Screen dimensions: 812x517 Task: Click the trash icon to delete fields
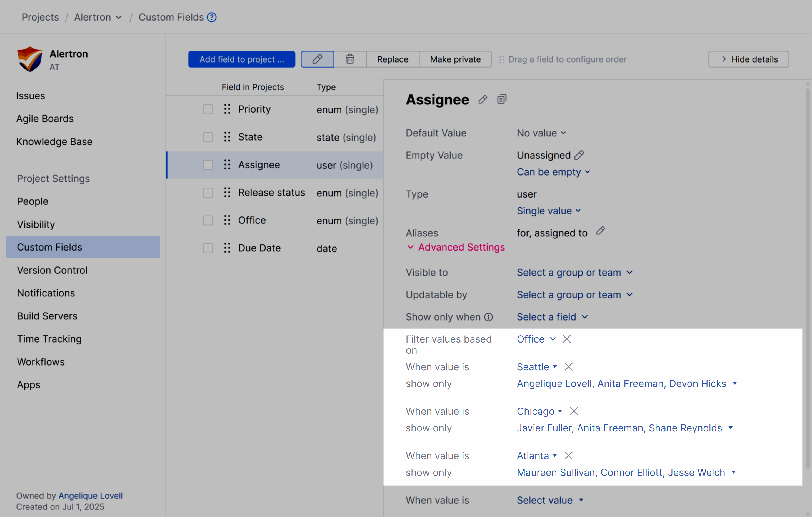tap(350, 59)
